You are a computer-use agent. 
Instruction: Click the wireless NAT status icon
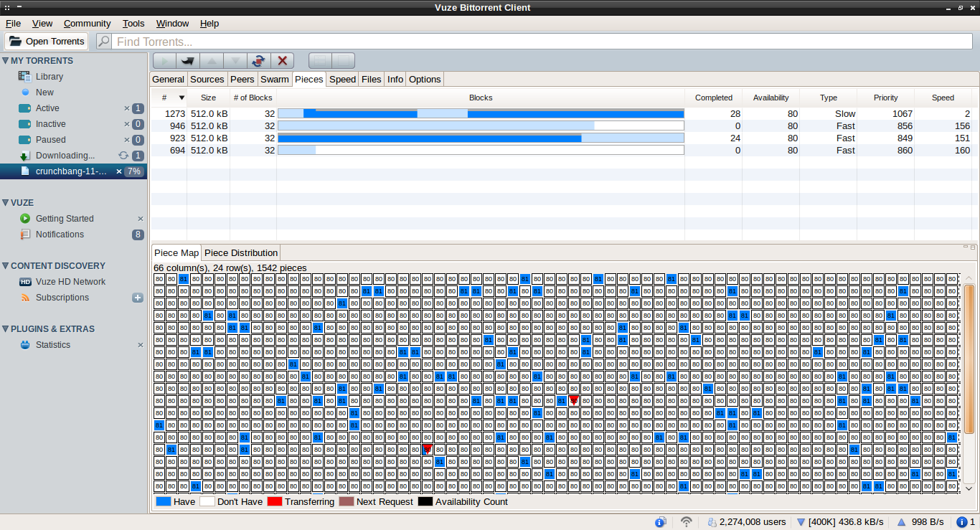coord(687,522)
